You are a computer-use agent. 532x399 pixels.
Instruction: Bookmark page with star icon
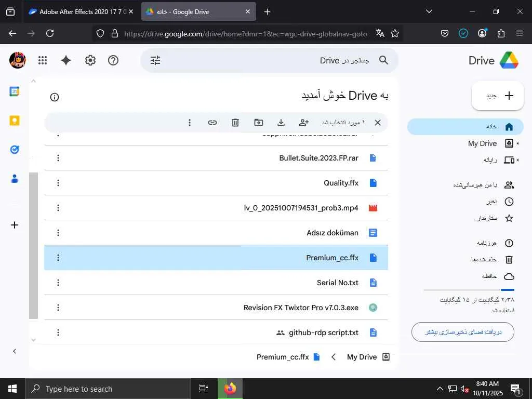[x=395, y=33]
